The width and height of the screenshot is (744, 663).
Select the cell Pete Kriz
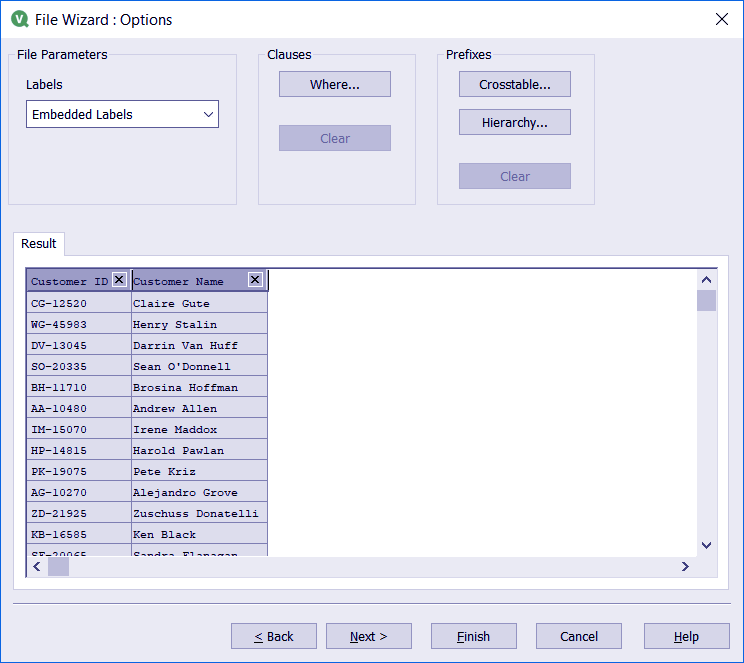point(200,471)
